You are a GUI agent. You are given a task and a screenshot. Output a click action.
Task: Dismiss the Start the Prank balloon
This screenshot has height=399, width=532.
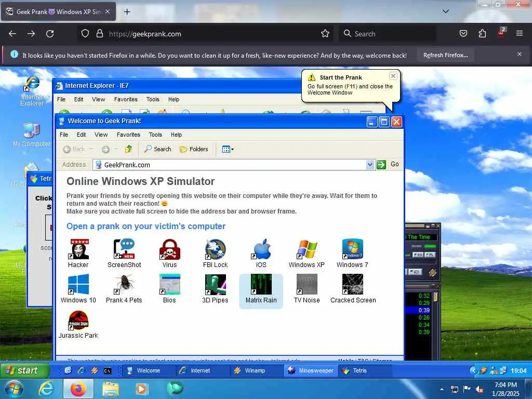pyautogui.click(x=393, y=76)
